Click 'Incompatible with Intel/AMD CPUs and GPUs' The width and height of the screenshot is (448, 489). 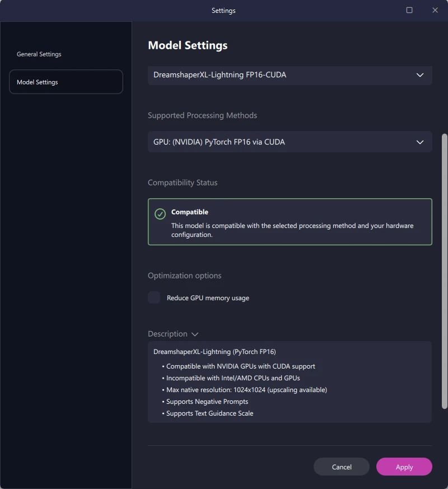233,378
